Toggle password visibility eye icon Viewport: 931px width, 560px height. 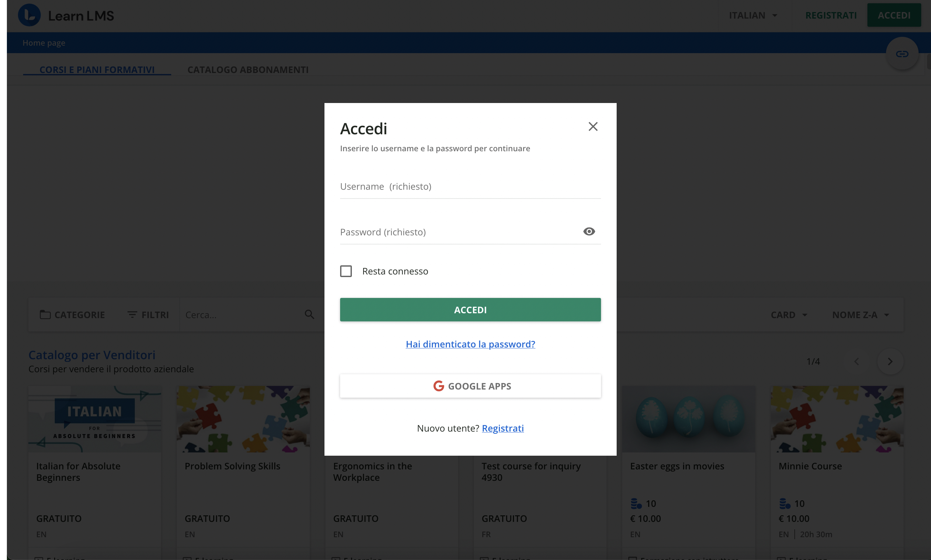(x=589, y=231)
